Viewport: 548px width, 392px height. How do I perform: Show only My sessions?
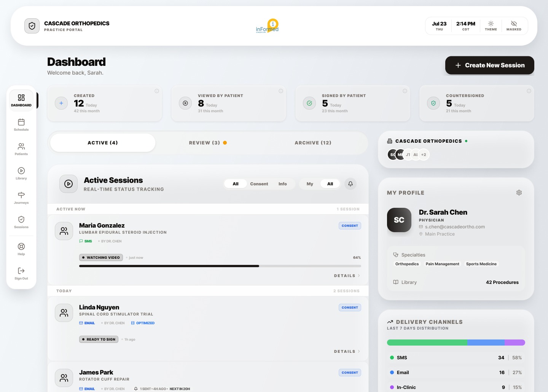pyautogui.click(x=310, y=184)
